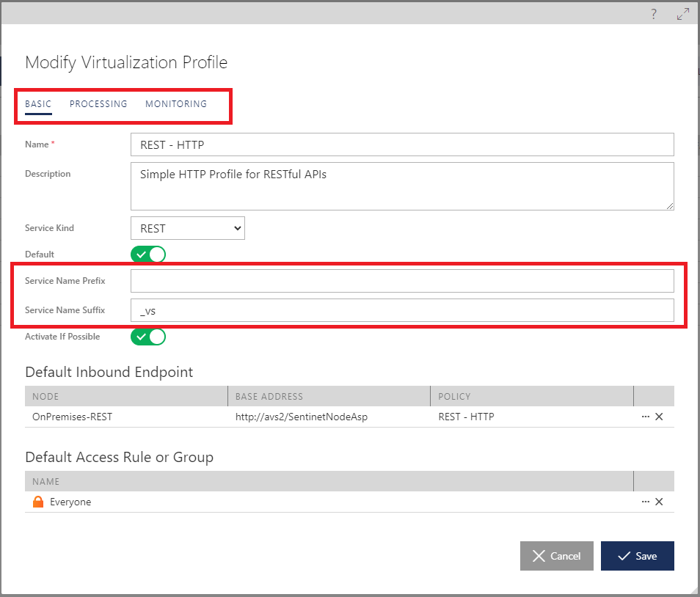Open the Service Kind dropdown
The width and height of the screenshot is (700, 597).
188,228
